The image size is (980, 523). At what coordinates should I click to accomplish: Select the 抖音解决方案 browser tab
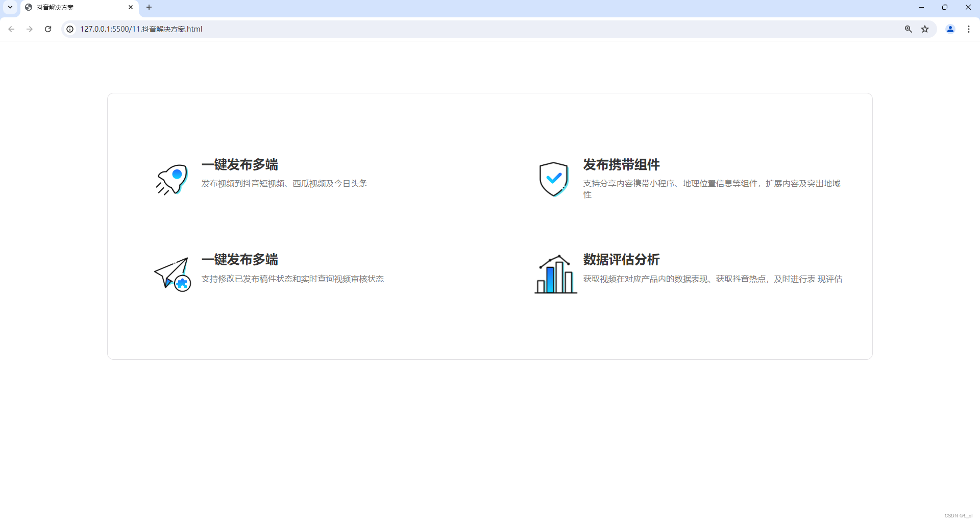pyautogui.click(x=79, y=8)
